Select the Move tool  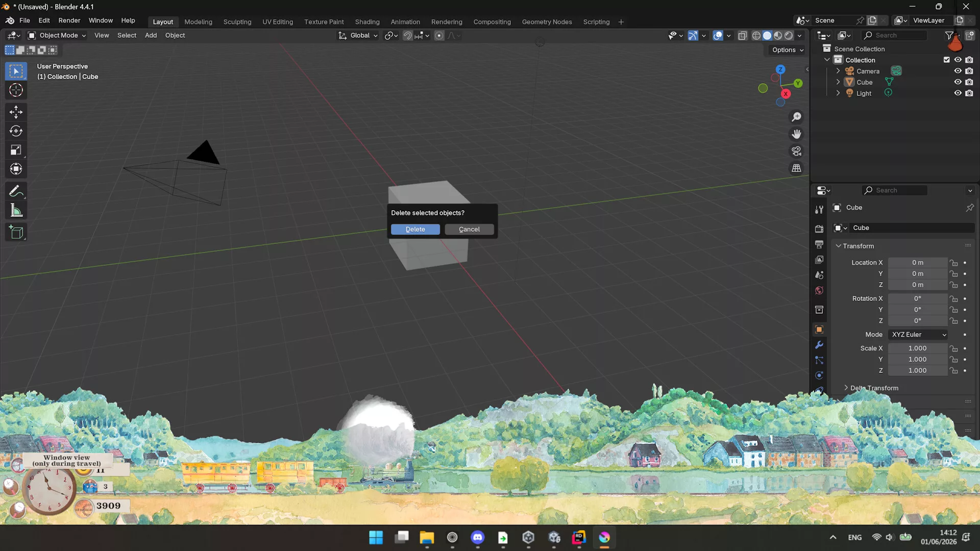[x=16, y=112]
